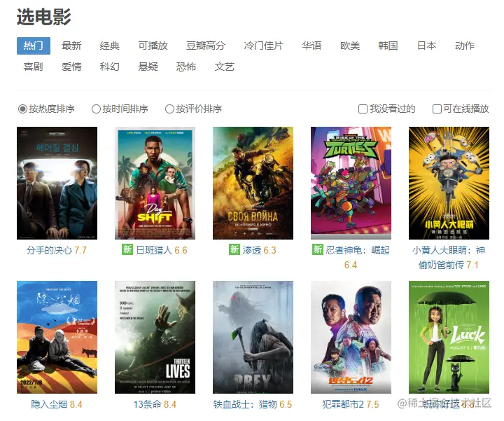Viewport: 504px width, 421px height.
Task: Open the Luck animated movie poster
Action: pyautogui.click(x=449, y=337)
